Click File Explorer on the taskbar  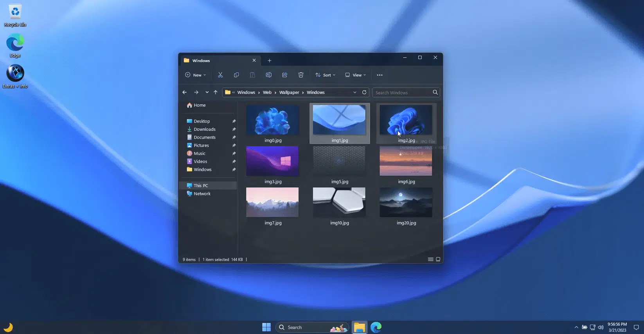(359, 327)
